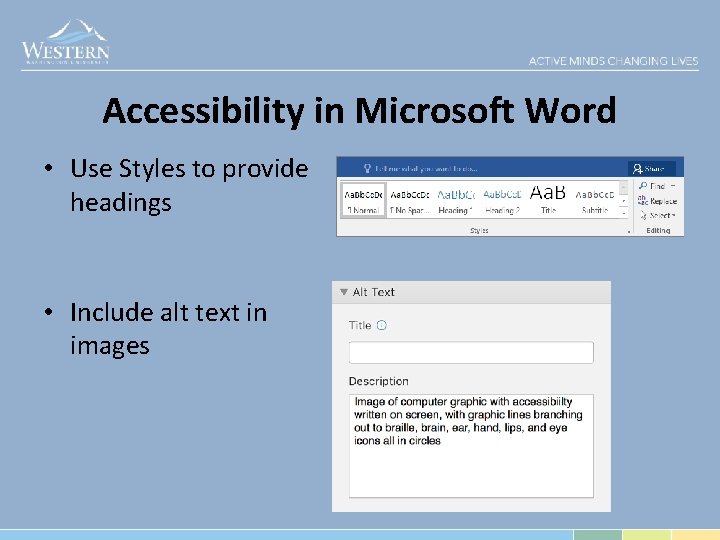Open the Styles pane launcher
The image size is (720, 540).
tap(629, 231)
